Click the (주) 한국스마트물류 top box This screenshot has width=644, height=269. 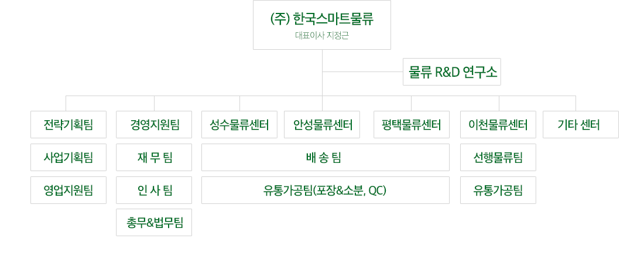tap(321, 45)
